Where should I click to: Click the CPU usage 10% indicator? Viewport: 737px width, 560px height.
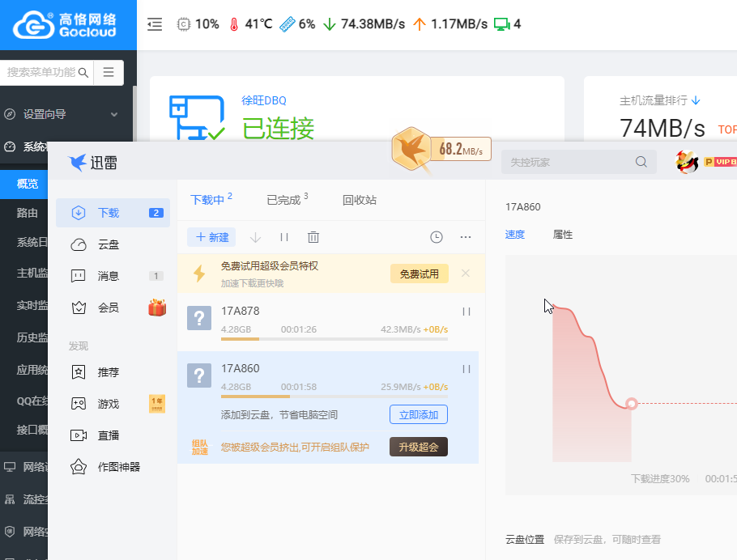tap(198, 24)
